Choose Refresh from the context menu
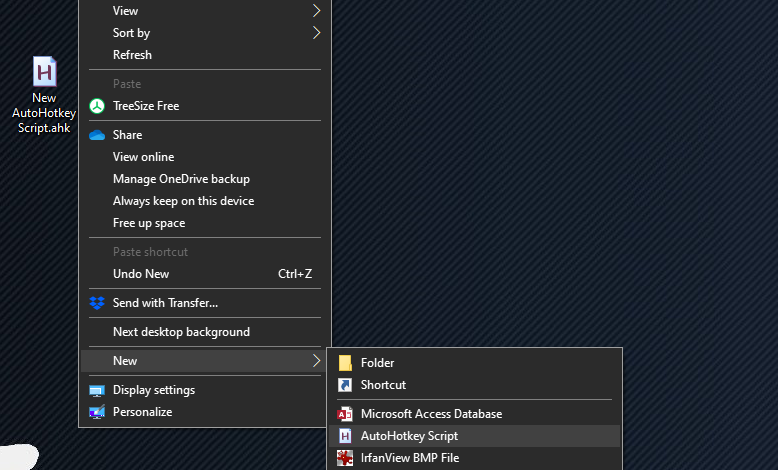The width and height of the screenshot is (778, 470). point(205,55)
